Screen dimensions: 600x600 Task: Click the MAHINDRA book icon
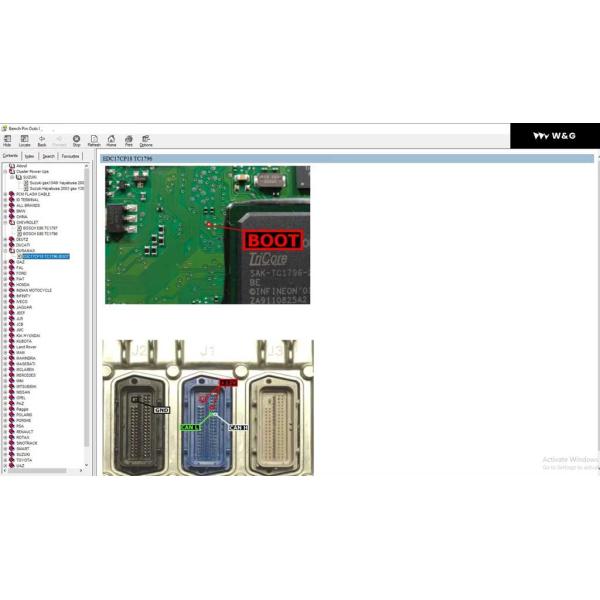[x=12, y=358]
